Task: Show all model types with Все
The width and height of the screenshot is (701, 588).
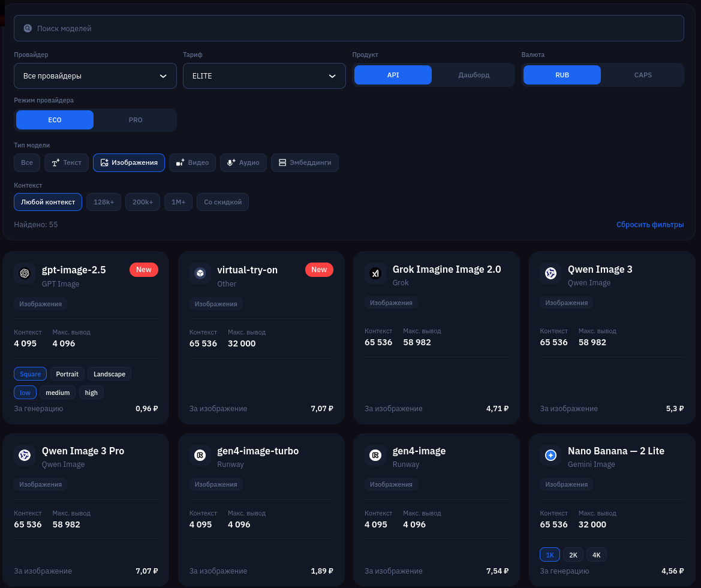Action: [27, 162]
